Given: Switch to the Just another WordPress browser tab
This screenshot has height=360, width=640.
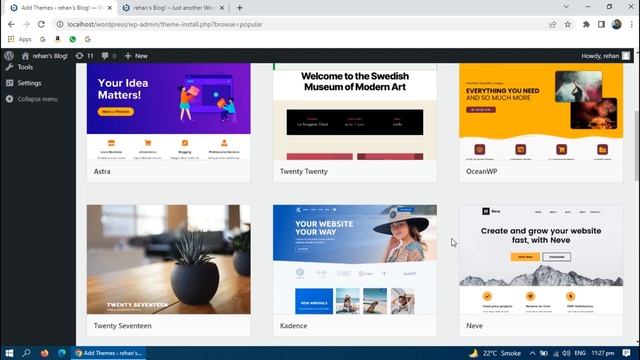Looking at the screenshot, I should point(173,8).
